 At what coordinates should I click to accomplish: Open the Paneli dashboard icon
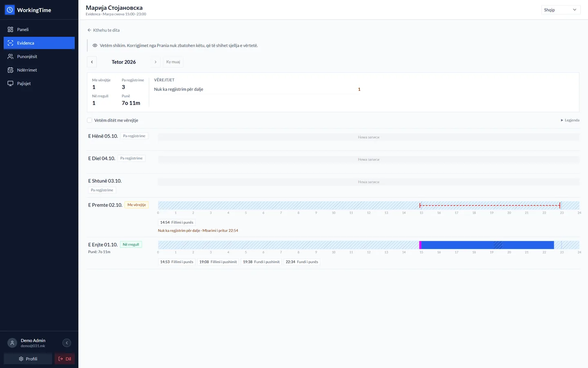tap(11, 29)
